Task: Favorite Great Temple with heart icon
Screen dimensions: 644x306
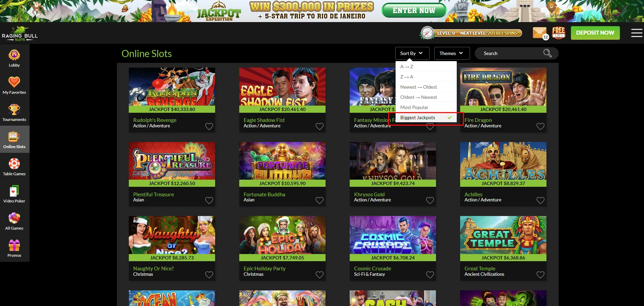Action: [540, 275]
